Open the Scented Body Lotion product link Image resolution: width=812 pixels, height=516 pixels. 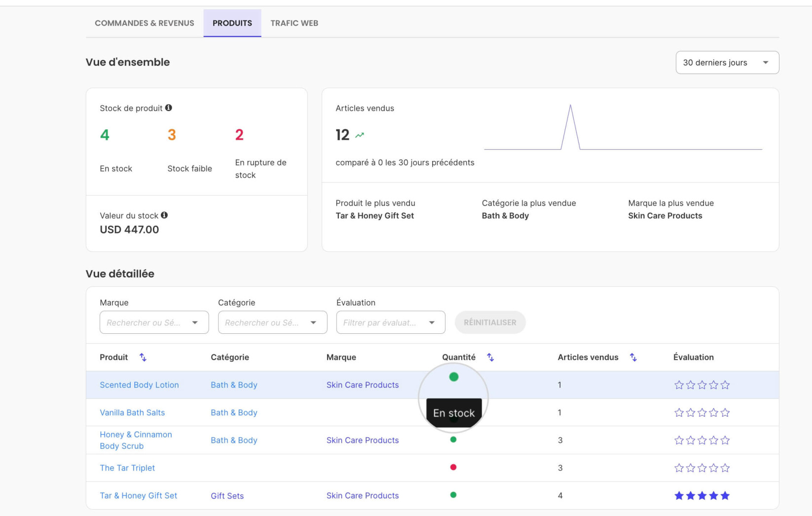(139, 385)
